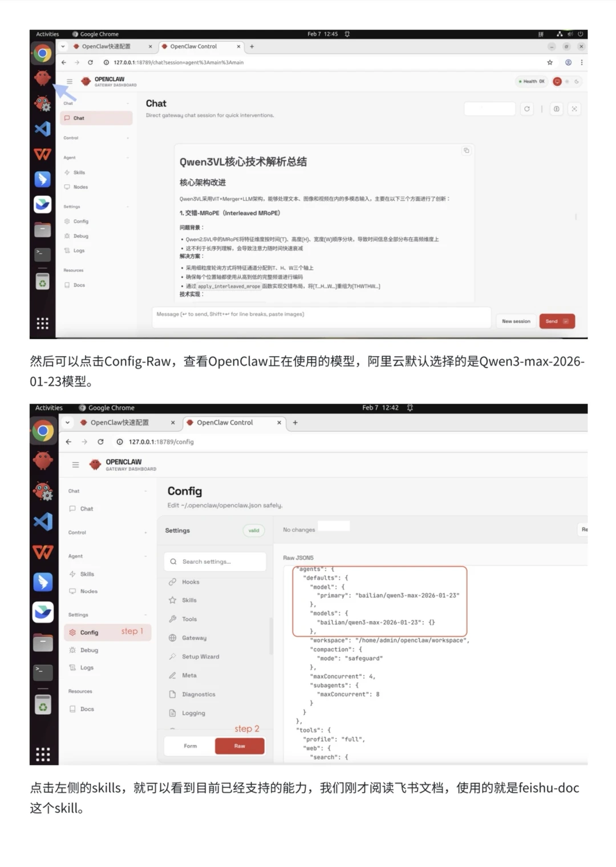This screenshot has height=867, width=616.
Task: Open the Gateway settings category in Config
Action: pyautogui.click(x=215, y=638)
